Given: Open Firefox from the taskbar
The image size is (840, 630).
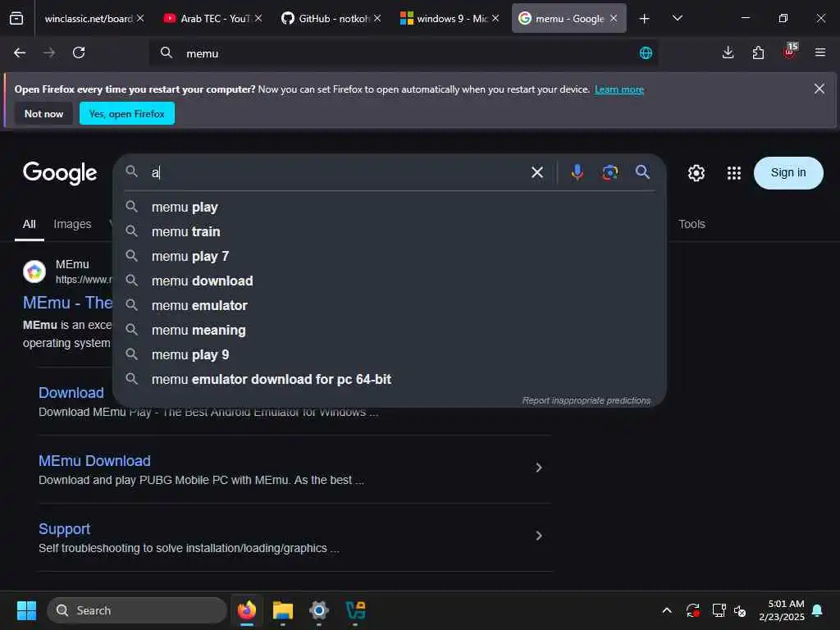Looking at the screenshot, I should coord(246,610).
